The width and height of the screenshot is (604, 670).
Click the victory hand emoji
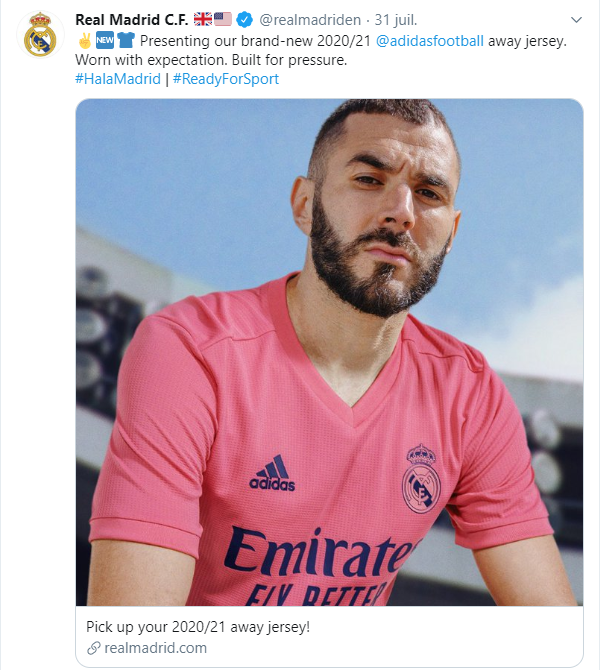84,41
